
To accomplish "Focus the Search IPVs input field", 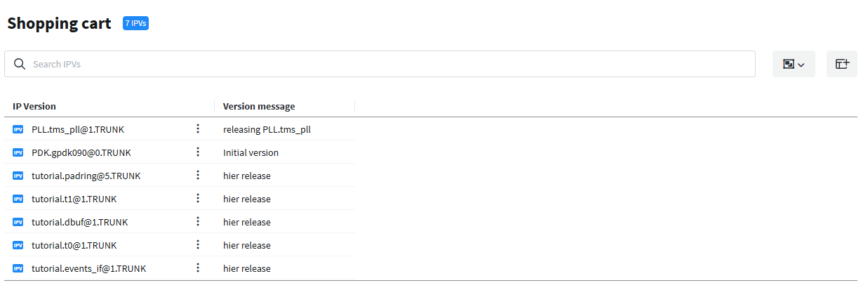I will point(386,64).
